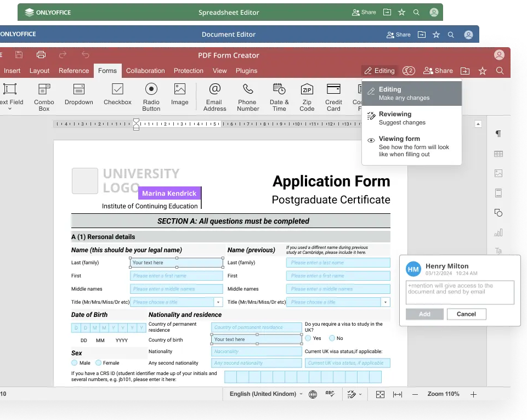Screen dimensions: 527x420
Task: Click the Add button in comment box
Action: tap(424, 314)
